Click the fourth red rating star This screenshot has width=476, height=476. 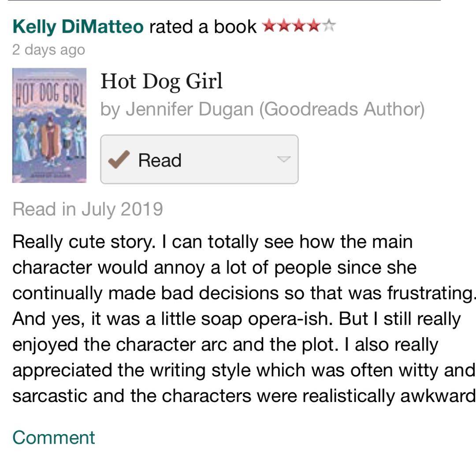pos(313,26)
